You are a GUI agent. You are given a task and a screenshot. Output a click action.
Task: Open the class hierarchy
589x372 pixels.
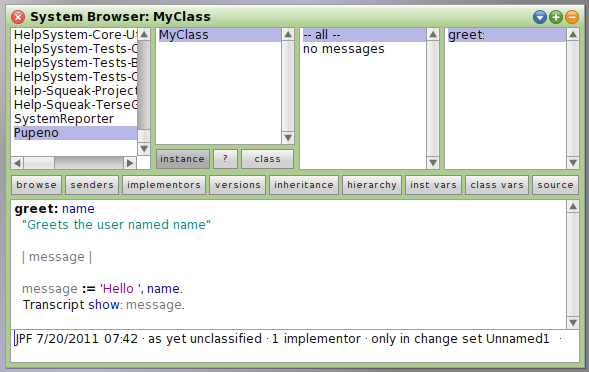[372, 185]
